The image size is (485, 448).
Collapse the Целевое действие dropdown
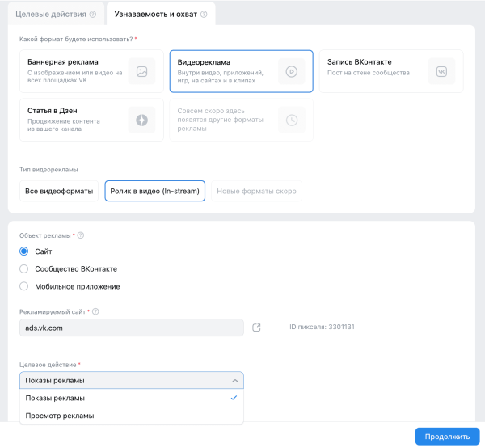[234, 381]
